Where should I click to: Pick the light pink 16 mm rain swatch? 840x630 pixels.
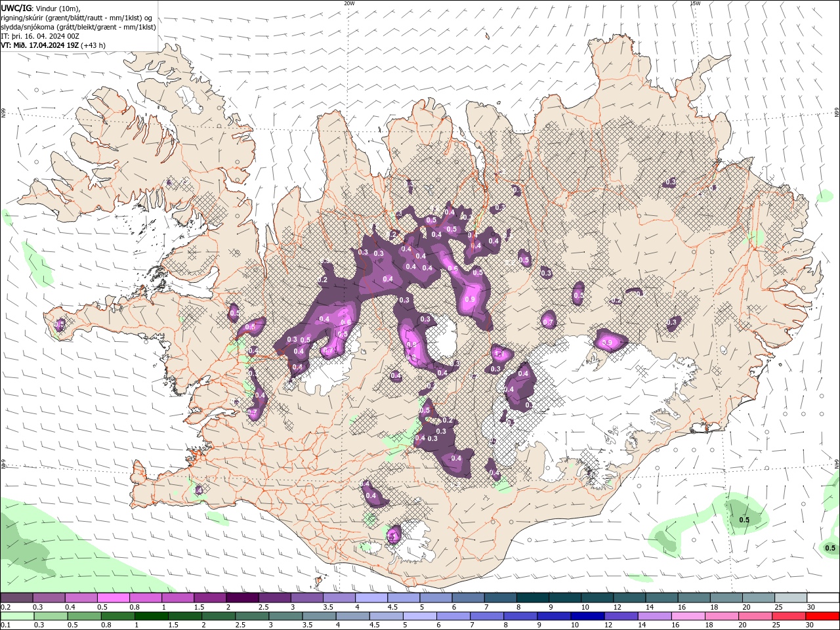pyautogui.click(x=688, y=616)
